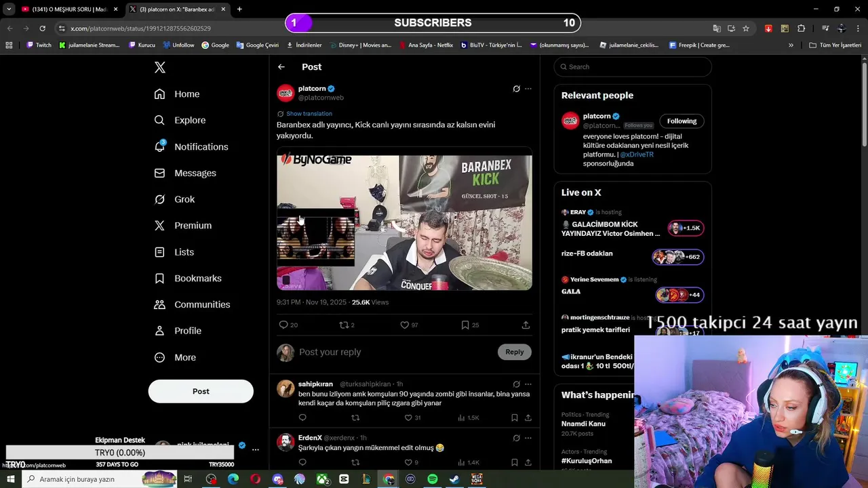Open the three-dot menu on platcorn's post
The image size is (868, 488).
pos(528,89)
